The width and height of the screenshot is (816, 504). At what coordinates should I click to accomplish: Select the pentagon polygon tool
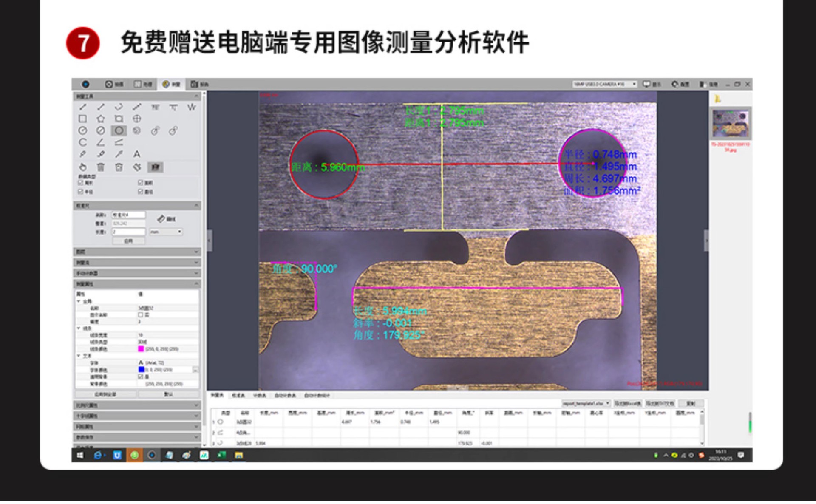pyautogui.click(x=101, y=119)
